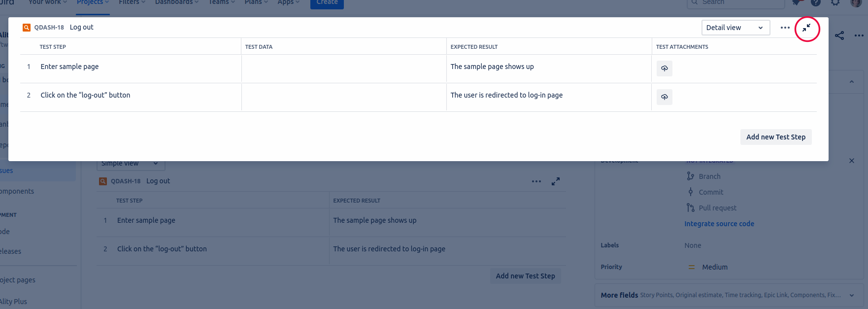Click the TEST DATA column header
Screen dimensions: 868x309
click(x=259, y=47)
